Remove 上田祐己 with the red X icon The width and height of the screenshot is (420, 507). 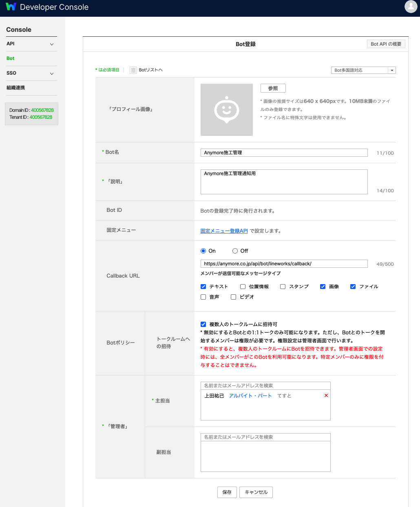(x=326, y=395)
